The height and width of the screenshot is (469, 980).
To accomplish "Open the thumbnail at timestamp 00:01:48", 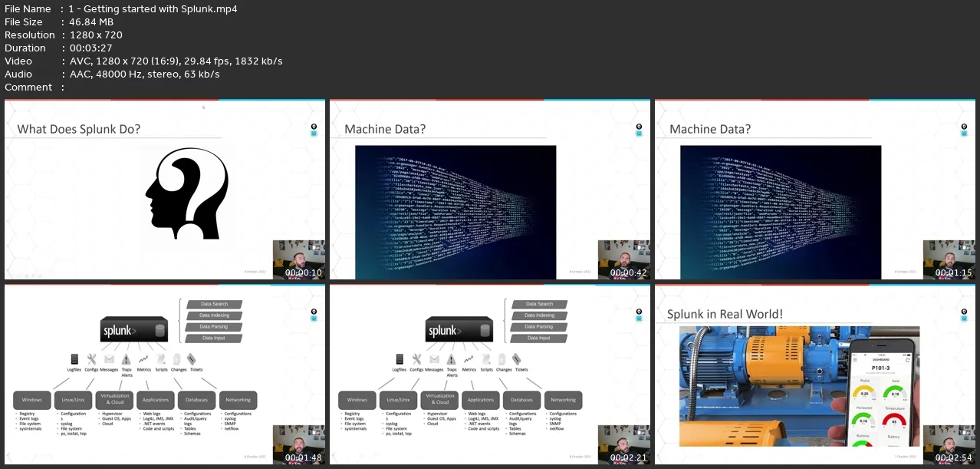I will 165,375.
